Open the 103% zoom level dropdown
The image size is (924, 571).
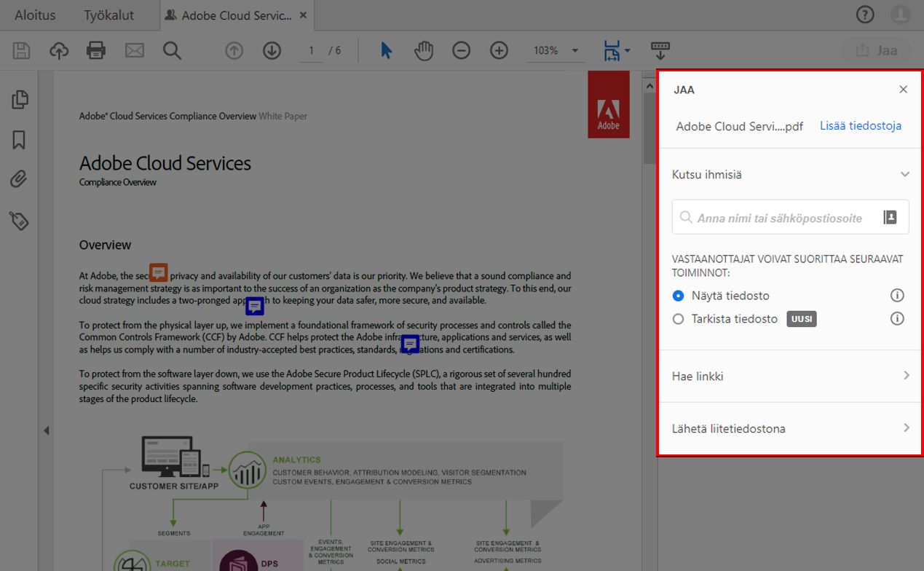click(556, 50)
